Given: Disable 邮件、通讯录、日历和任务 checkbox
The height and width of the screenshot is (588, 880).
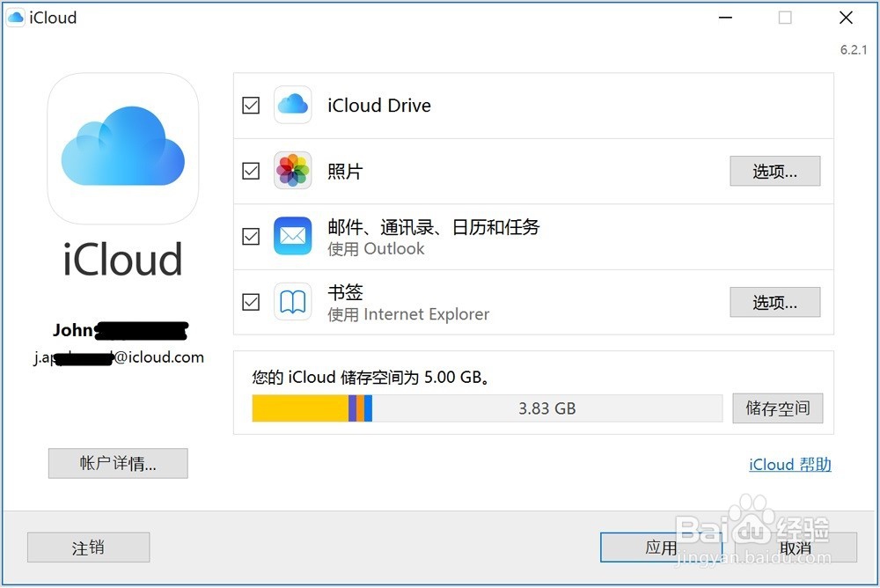Looking at the screenshot, I should click(251, 237).
